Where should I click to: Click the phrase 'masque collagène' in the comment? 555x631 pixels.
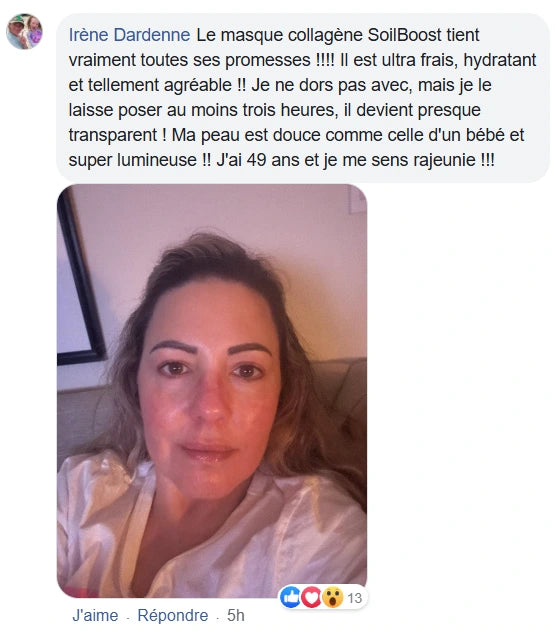coord(292,35)
